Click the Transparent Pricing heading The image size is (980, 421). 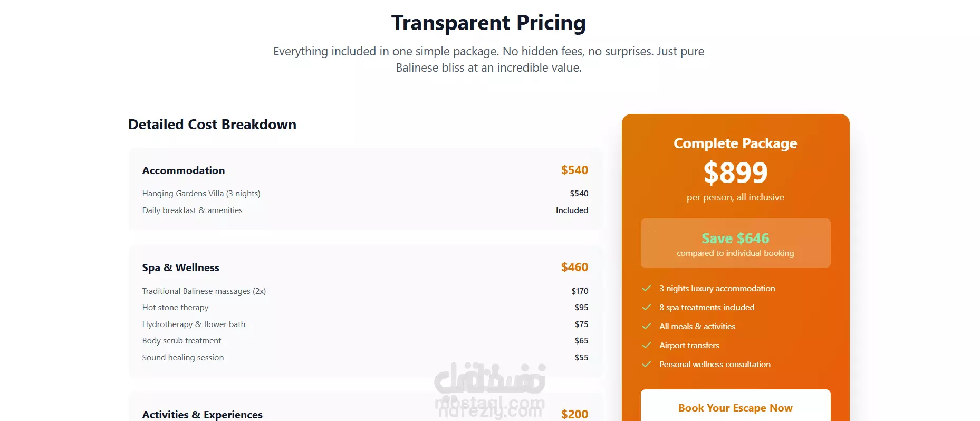pyautogui.click(x=488, y=23)
